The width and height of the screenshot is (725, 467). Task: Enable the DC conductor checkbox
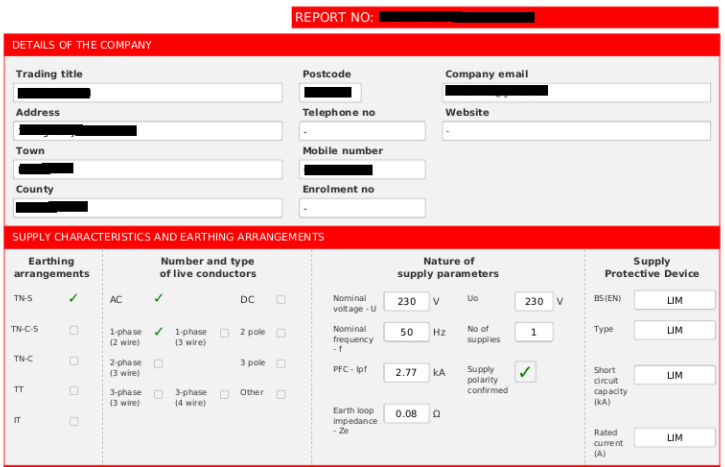[x=281, y=299]
